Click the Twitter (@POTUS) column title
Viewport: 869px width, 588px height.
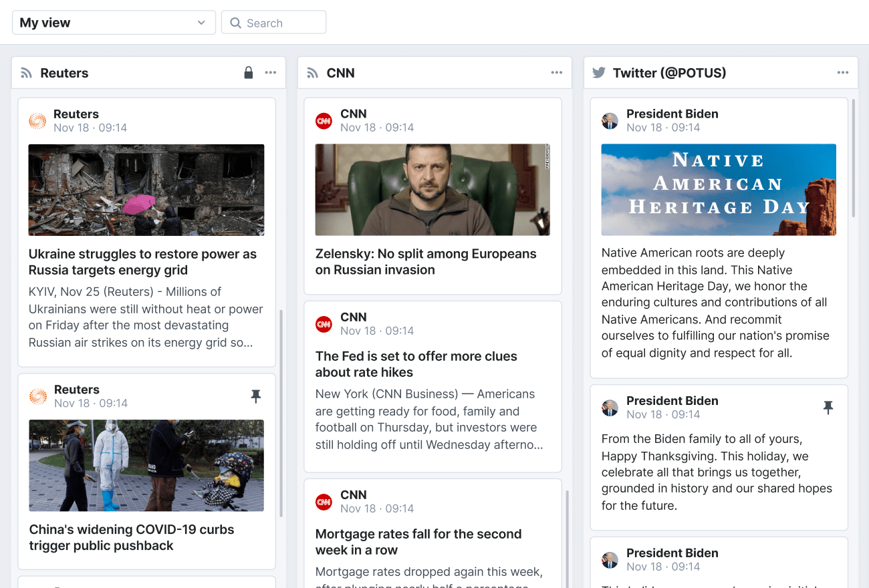pyautogui.click(x=669, y=73)
